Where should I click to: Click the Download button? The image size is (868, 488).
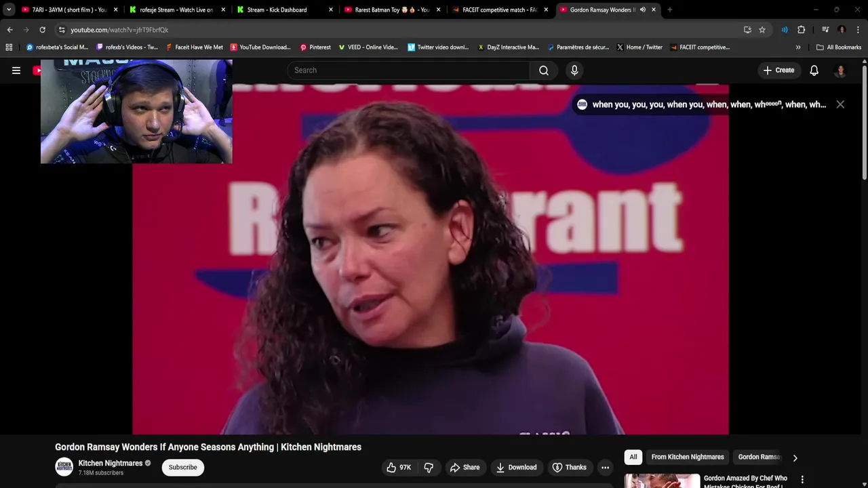[x=516, y=468]
